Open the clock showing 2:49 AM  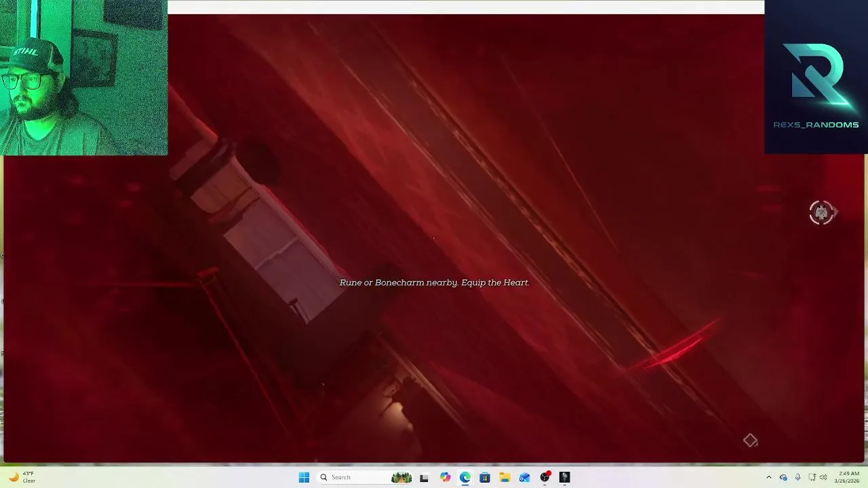click(847, 477)
